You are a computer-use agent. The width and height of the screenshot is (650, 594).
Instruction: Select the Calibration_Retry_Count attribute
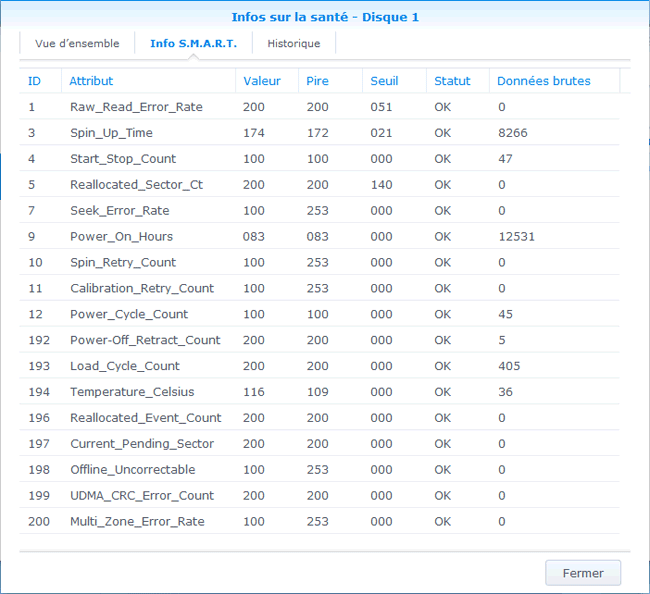pos(142,288)
